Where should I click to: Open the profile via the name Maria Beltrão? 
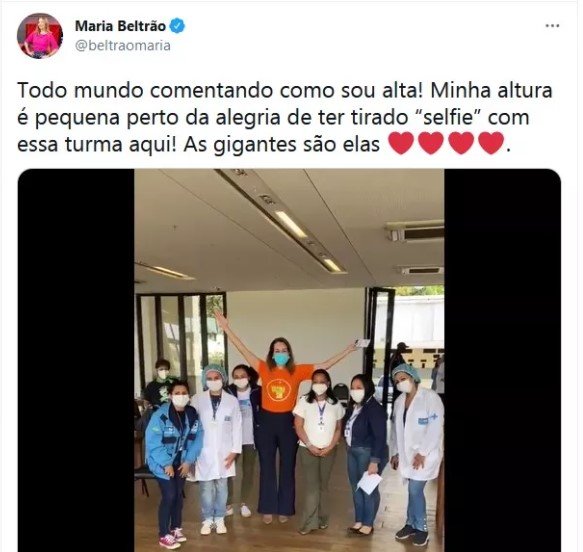click(120, 26)
